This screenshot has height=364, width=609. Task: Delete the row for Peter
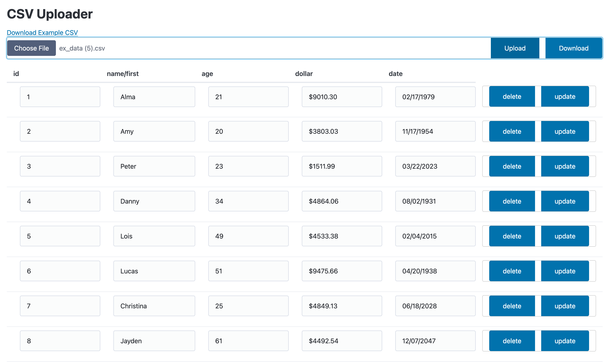click(x=512, y=166)
